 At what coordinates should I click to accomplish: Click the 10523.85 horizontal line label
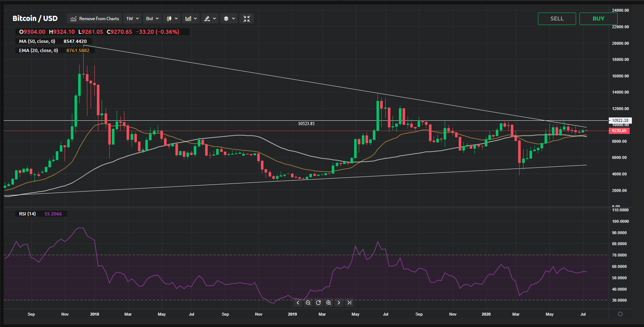[x=306, y=124]
